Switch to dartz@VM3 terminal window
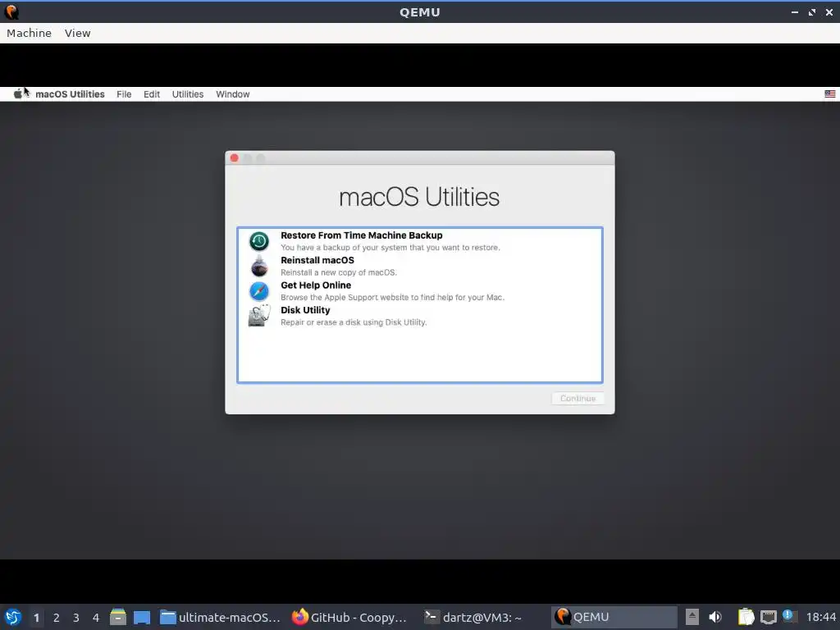Screen dimensions: 840x630 coord(473,617)
